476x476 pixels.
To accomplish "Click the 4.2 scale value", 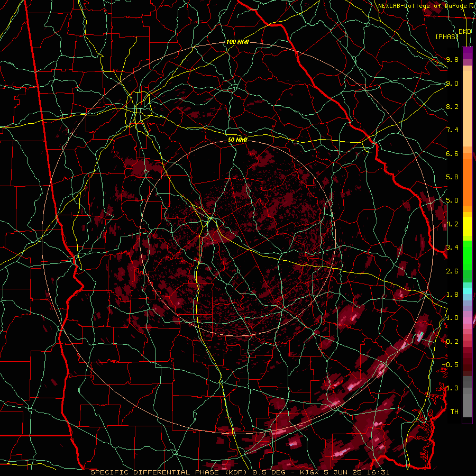I will [x=452, y=224].
